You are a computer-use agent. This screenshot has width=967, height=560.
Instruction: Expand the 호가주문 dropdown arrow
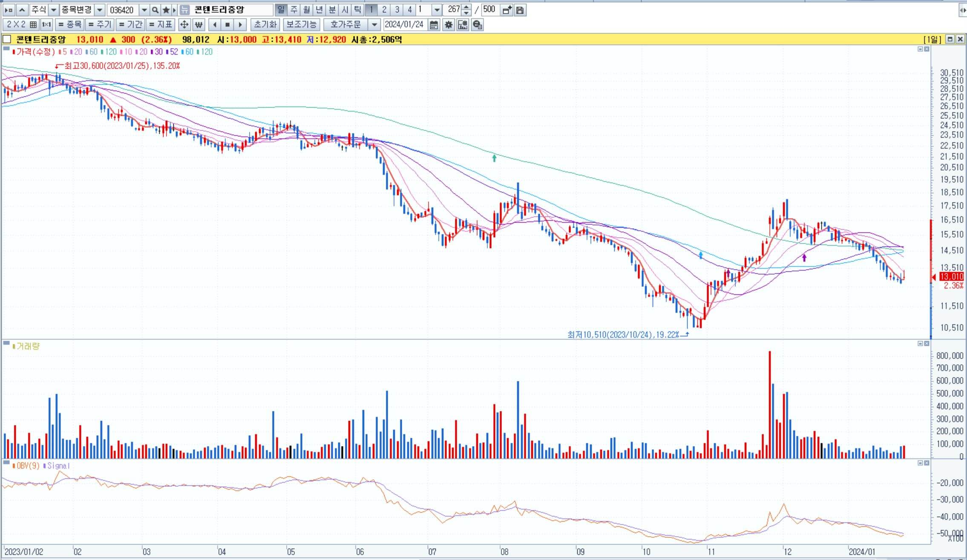coord(374,25)
